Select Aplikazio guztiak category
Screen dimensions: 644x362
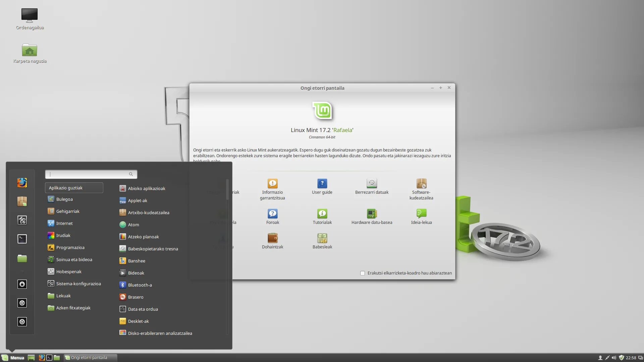coord(74,188)
